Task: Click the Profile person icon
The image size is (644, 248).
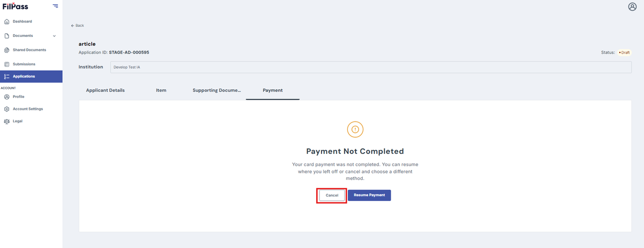Action: point(6,97)
